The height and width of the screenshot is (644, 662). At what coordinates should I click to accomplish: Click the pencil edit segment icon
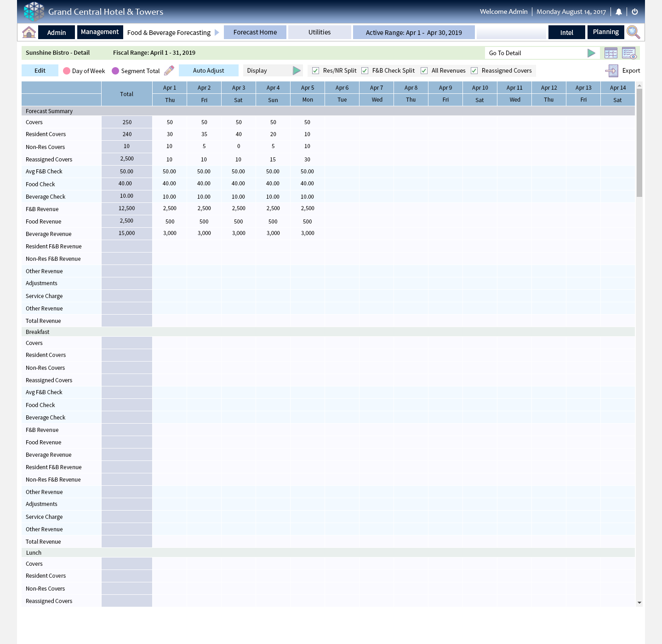pos(169,70)
